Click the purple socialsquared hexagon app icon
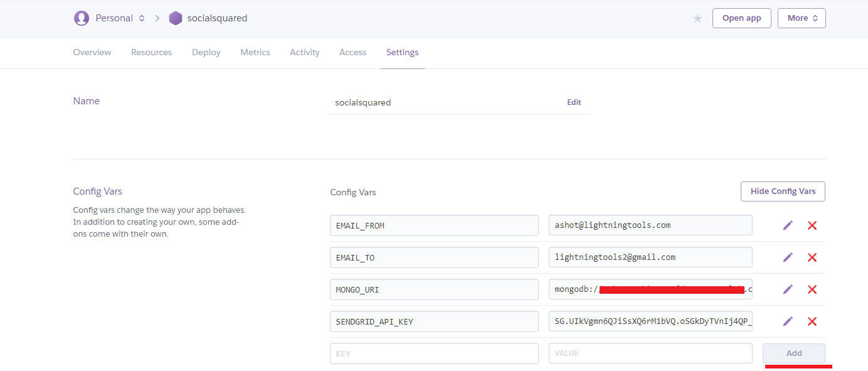This screenshot has height=371, width=868. coord(176,18)
